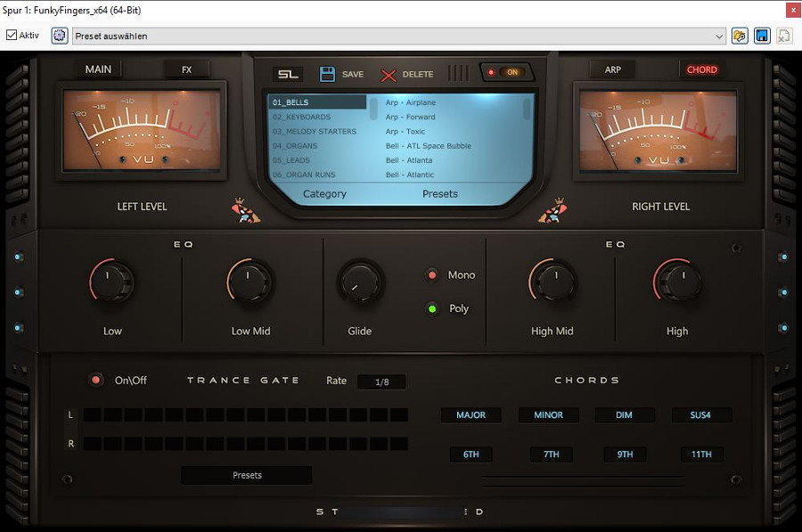The height and width of the screenshot is (532, 802).
Task: Select the 02_KEYBOARDS category
Action: [317, 117]
